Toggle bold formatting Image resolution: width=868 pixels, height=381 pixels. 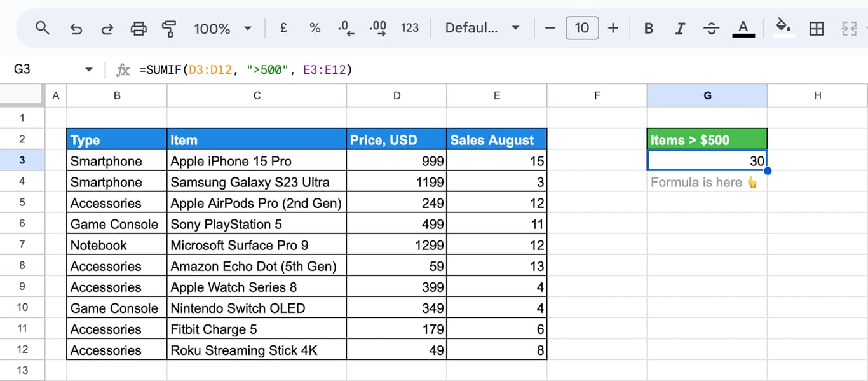[x=649, y=28]
